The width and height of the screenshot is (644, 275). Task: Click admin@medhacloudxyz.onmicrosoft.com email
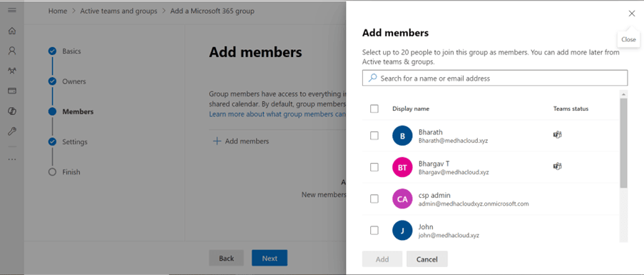click(x=474, y=204)
